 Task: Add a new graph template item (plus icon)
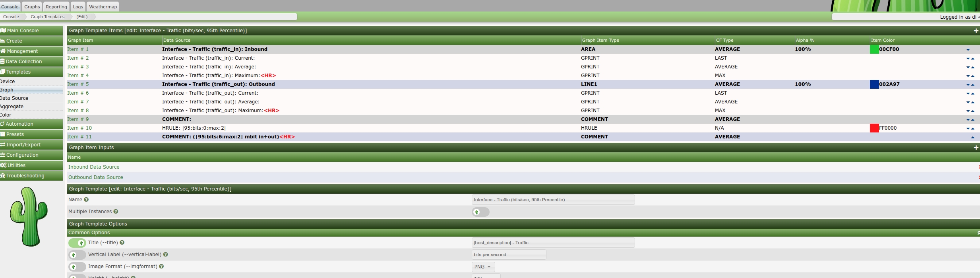click(x=976, y=31)
